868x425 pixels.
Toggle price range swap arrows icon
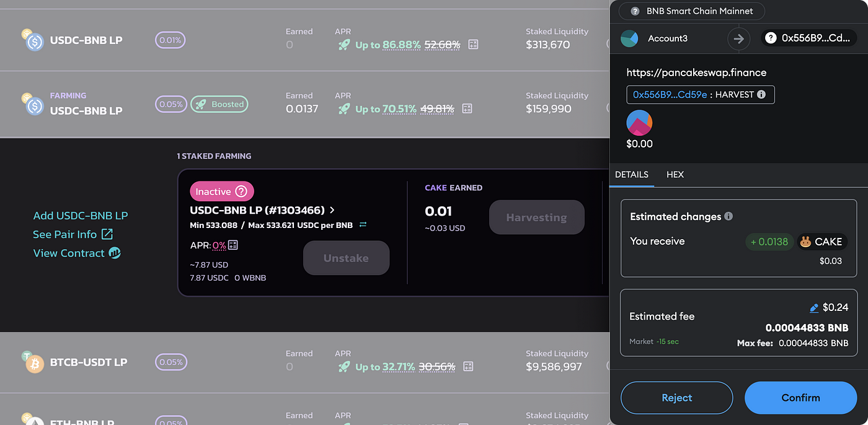coord(363,225)
